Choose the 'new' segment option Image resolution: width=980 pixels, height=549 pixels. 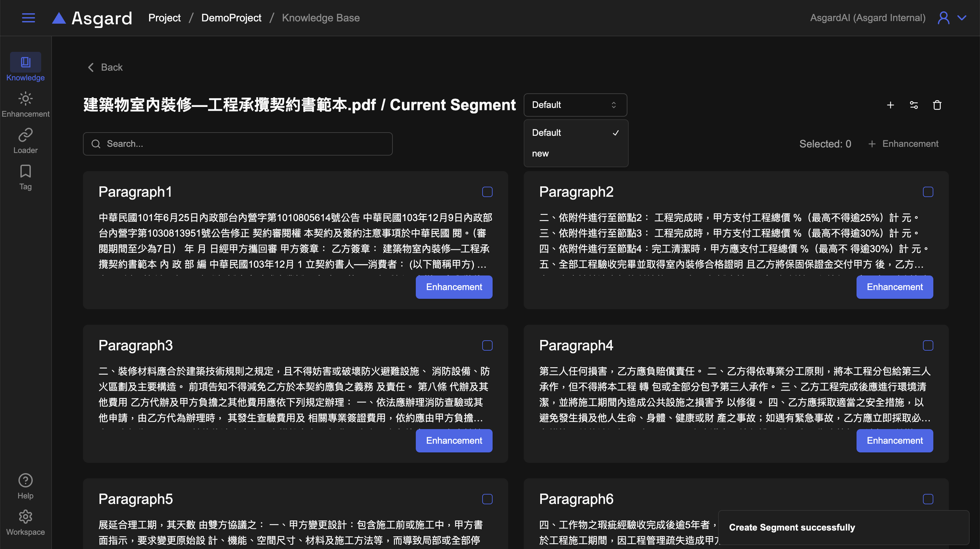540,154
